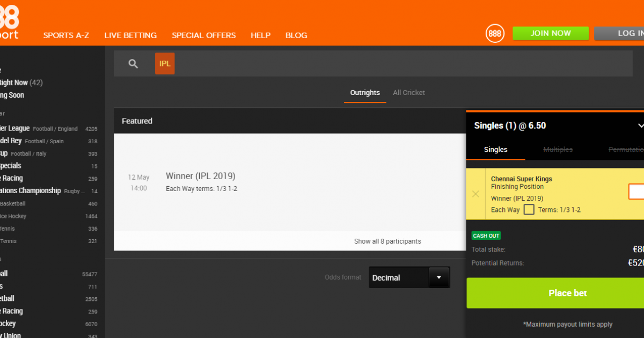
Task: Show all 8 participants
Action: tap(387, 241)
